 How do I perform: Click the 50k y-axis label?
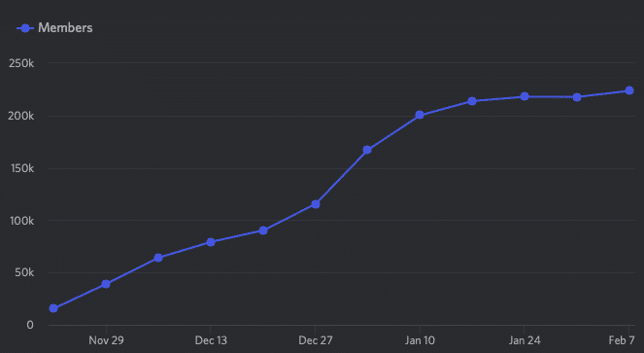[24, 272]
